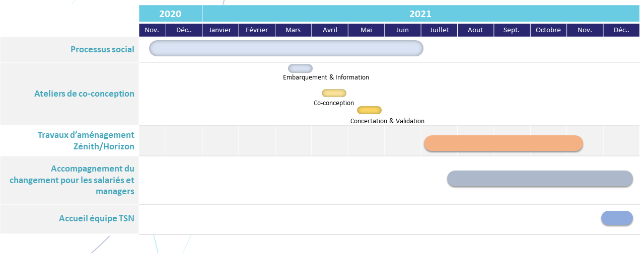Click the orange Travaux d'aménagement bar
Screen dimensions: 644x253
(503, 143)
